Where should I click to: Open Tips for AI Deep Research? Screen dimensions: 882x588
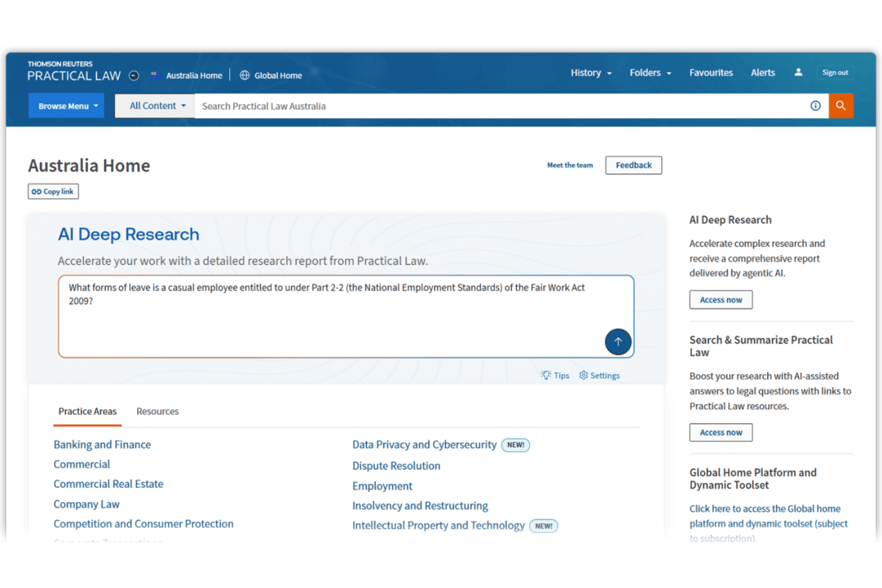point(555,375)
